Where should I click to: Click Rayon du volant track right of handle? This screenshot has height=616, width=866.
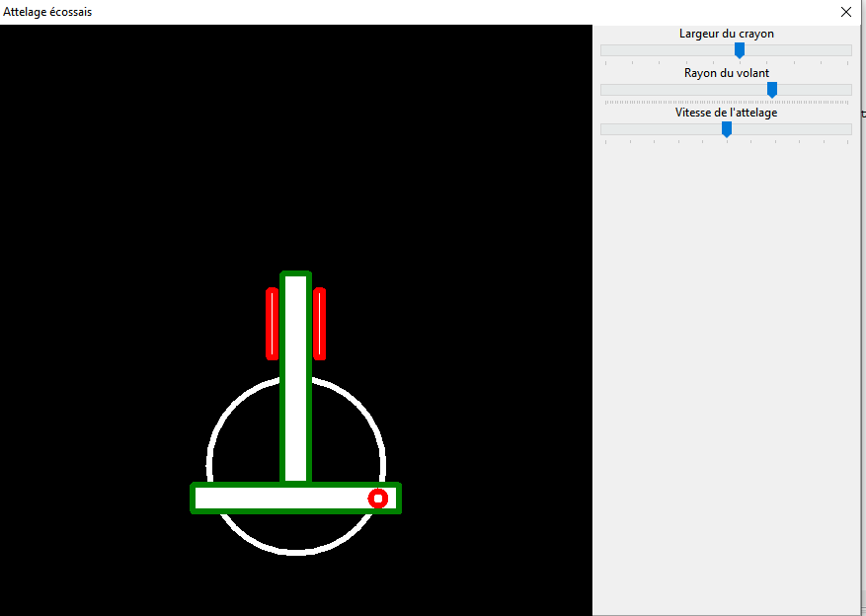pos(815,90)
